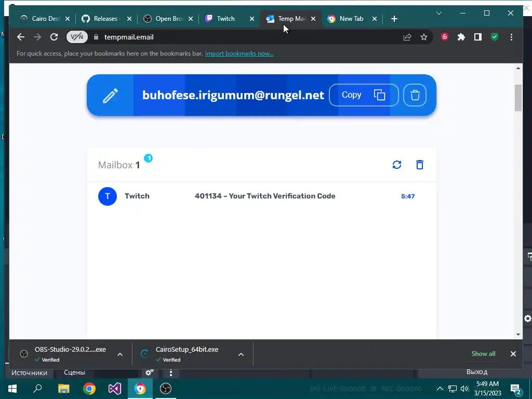
Task: Open the red lock extension
Action: tap(445, 37)
